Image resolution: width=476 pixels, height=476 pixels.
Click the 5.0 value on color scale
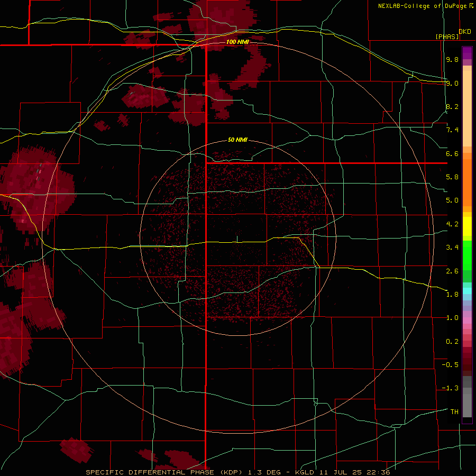tap(452, 200)
